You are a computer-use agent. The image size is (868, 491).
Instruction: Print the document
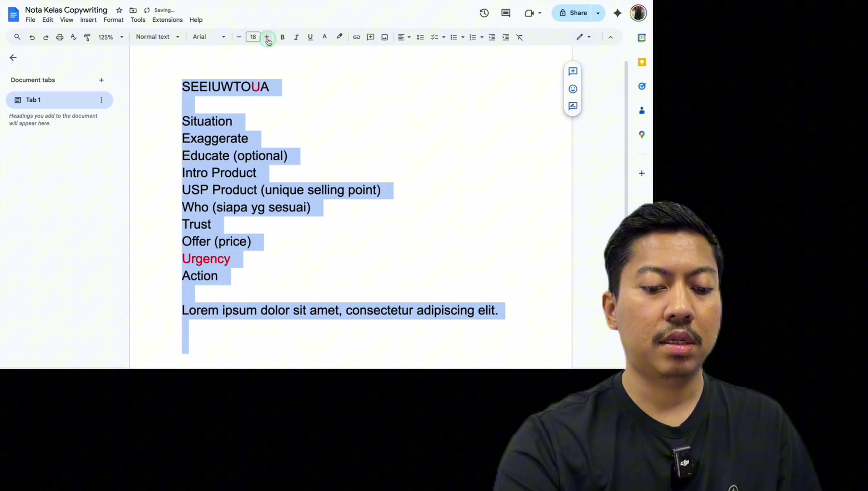(60, 37)
